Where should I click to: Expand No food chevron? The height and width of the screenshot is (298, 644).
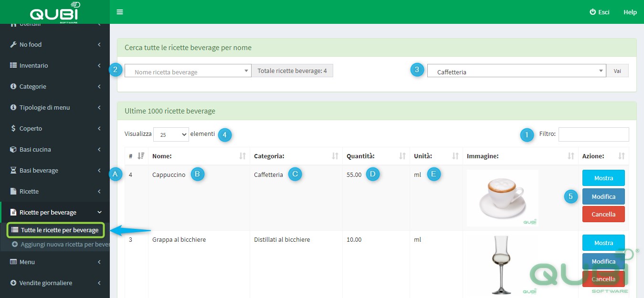[x=99, y=44]
